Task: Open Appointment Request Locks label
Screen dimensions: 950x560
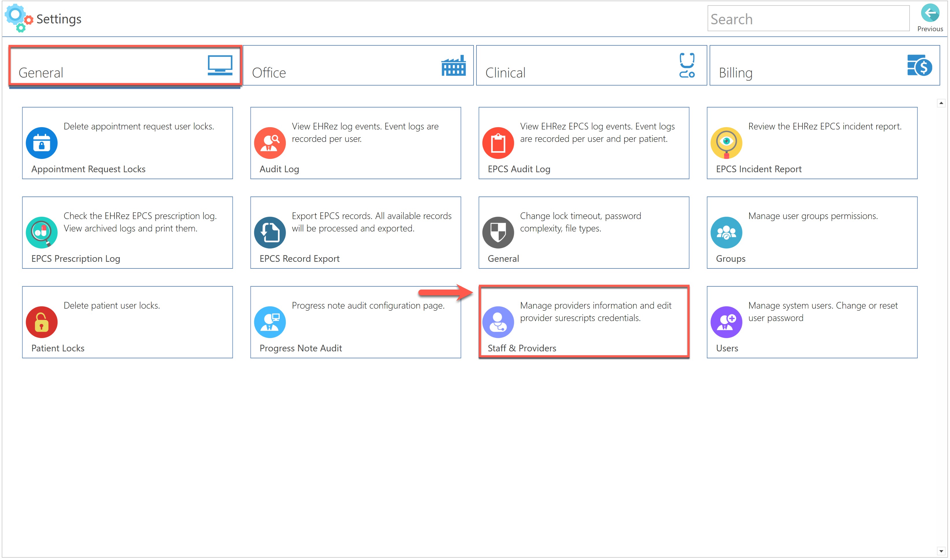Action: coord(88,169)
